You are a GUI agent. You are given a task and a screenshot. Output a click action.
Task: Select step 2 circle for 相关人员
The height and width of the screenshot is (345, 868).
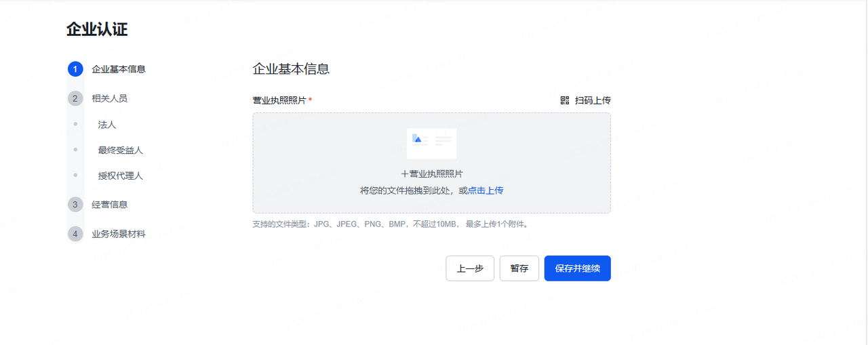(75, 98)
